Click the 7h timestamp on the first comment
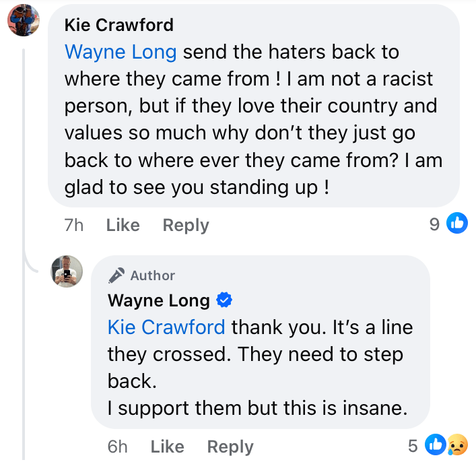 [x=73, y=225]
